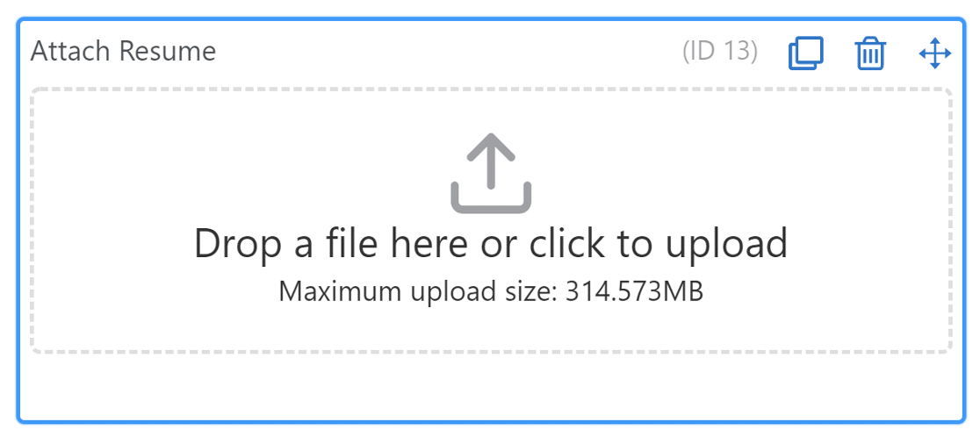Click the gray upload arrow icon
Screen dimensions: 980x437
click(x=491, y=172)
